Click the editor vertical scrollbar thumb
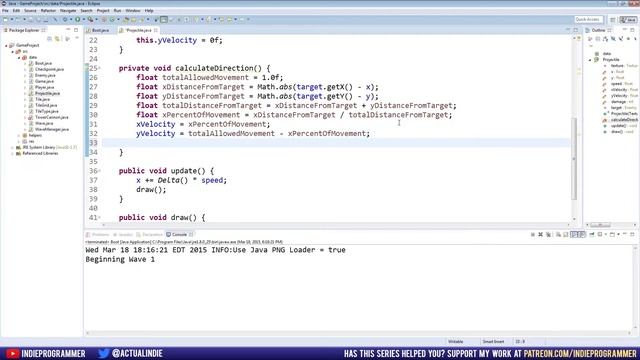This screenshot has width=640, height=360. coord(574,158)
